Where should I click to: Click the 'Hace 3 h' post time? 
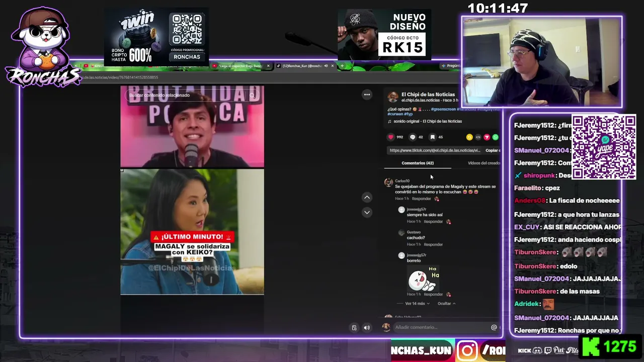point(450,100)
